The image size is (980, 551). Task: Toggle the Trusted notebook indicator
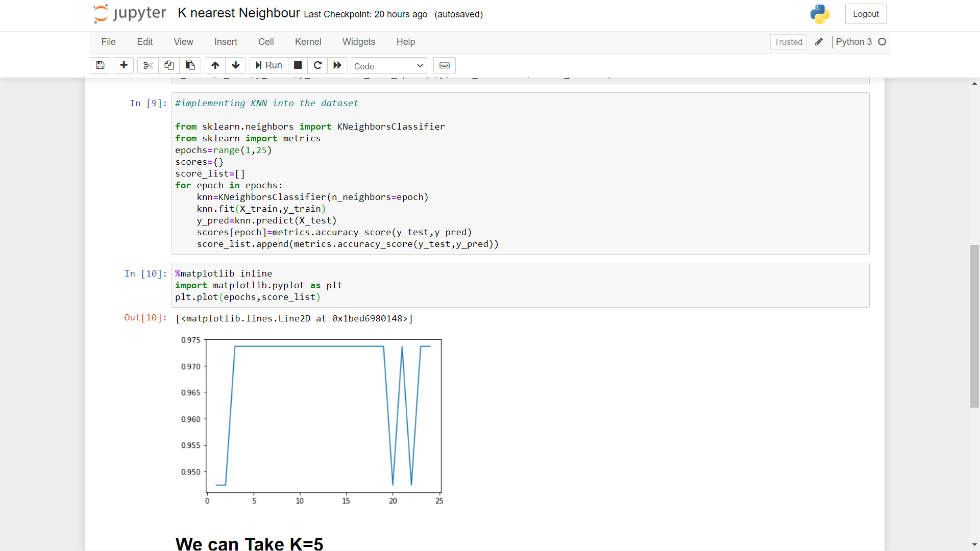(x=788, y=42)
